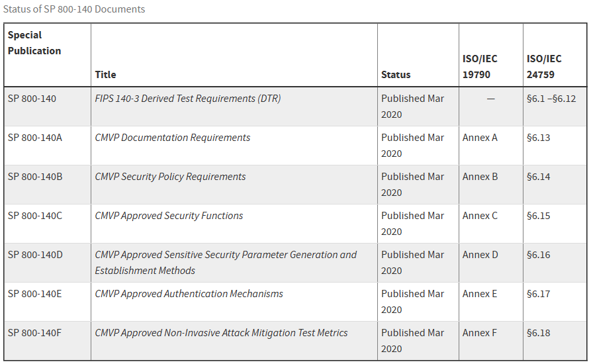Open CMVP Approved Security Functions title
The height and width of the screenshot is (364, 591).
pyautogui.click(x=169, y=216)
